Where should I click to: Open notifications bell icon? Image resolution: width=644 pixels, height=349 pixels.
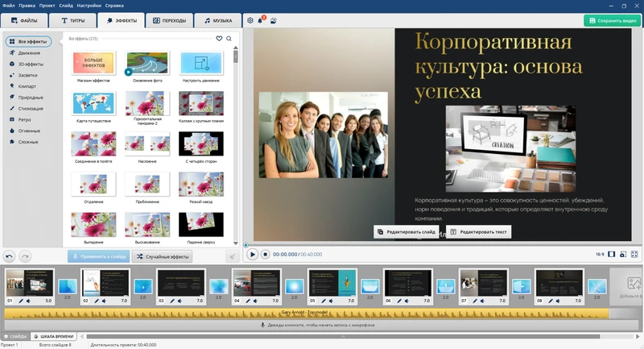pos(260,20)
